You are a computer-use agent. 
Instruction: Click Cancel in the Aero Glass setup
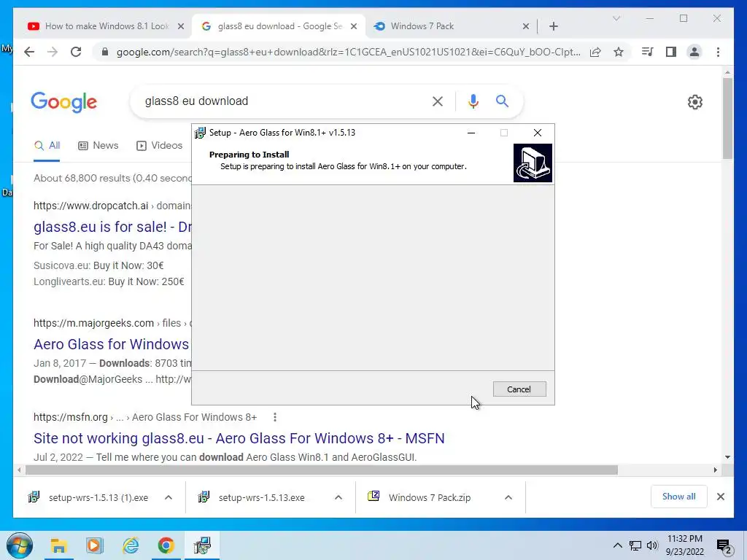point(519,389)
